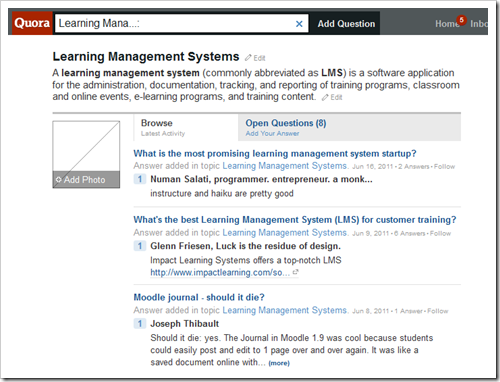Click the Add Question button
This screenshot has width=500, height=382.
pos(346,24)
